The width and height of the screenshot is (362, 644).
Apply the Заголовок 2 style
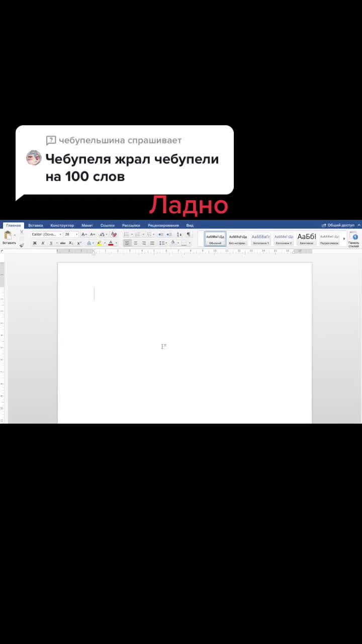tap(284, 238)
